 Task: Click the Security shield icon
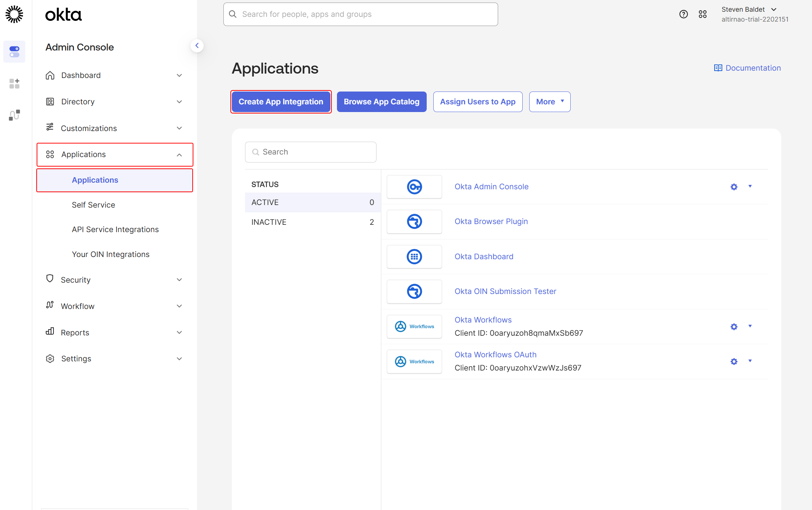[x=50, y=279]
